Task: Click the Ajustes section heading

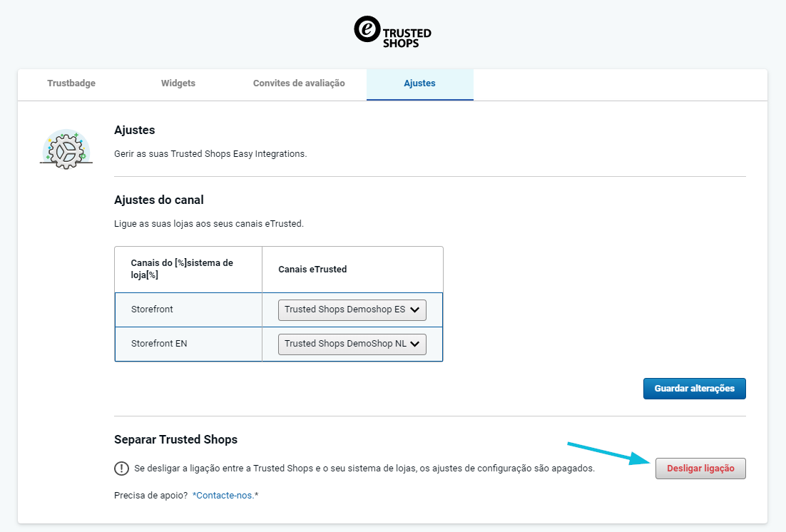Action: coord(134,131)
